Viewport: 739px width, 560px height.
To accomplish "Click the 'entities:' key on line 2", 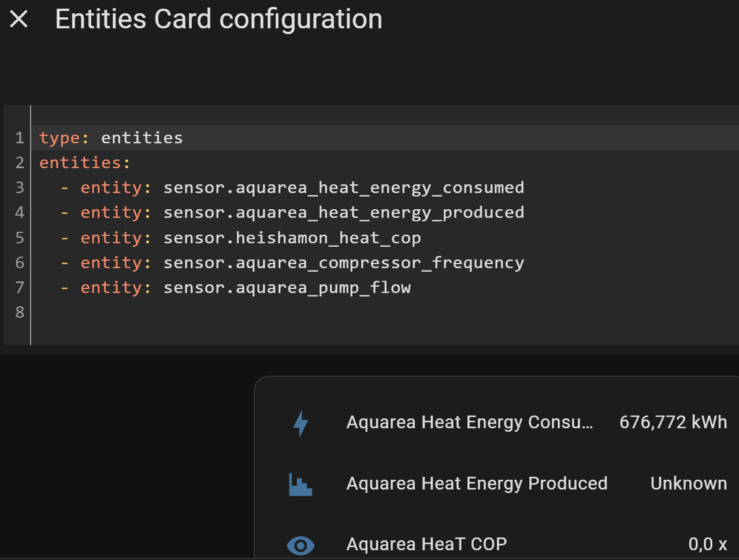I will tap(84, 163).
